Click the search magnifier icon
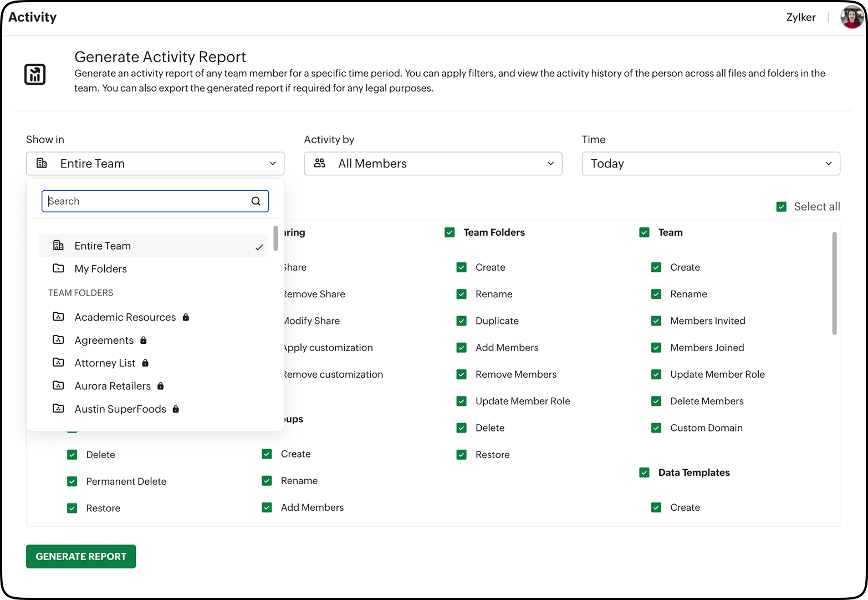This screenshot has height=600, width=868. coord(256,201)
